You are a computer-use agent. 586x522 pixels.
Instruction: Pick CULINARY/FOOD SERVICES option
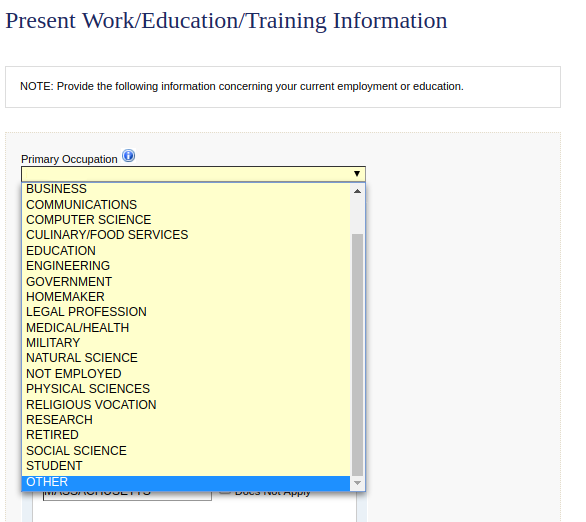(x=186, y=235)
